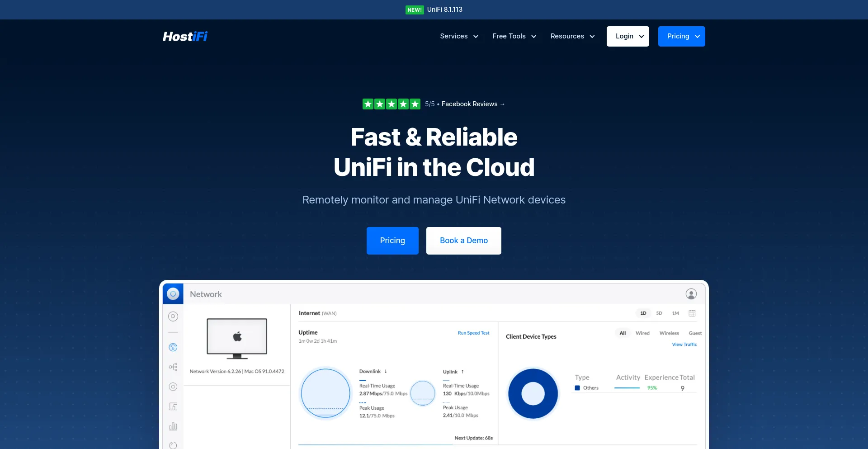Expand the Resources dropdown menu
868x449 pixels.
coord(572,36)
